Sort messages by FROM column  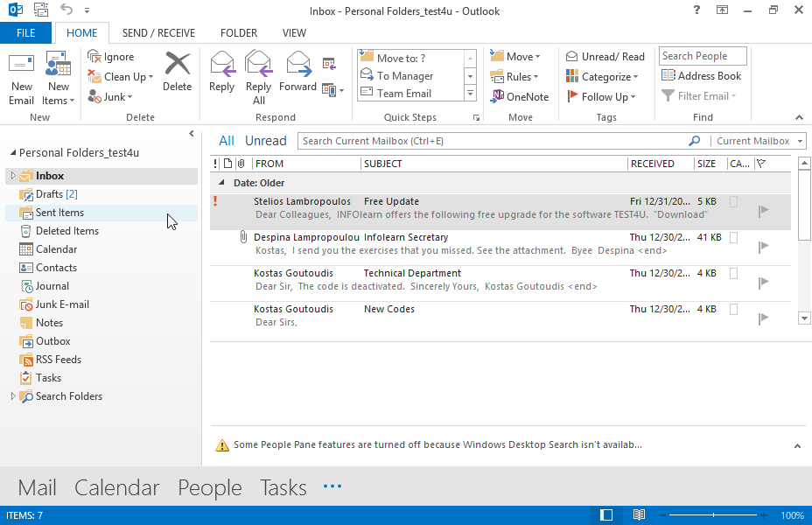pos(305,164)
